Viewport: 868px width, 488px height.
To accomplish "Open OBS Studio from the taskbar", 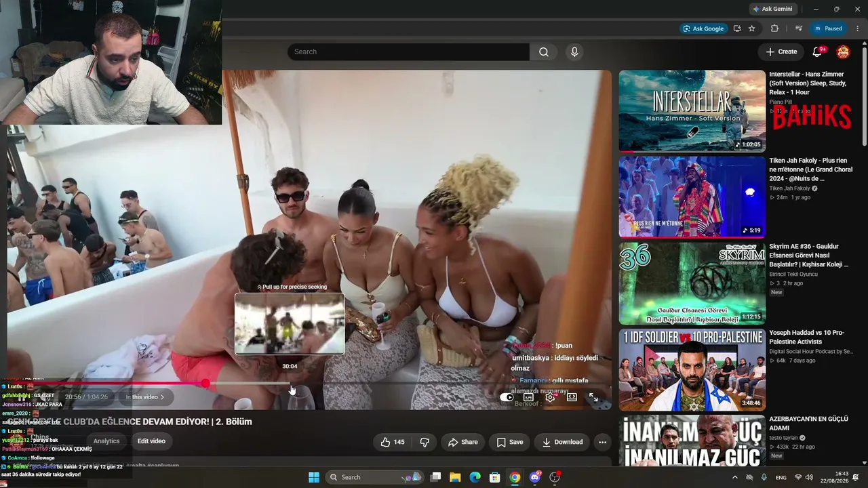I will click(x=555, y=477).
